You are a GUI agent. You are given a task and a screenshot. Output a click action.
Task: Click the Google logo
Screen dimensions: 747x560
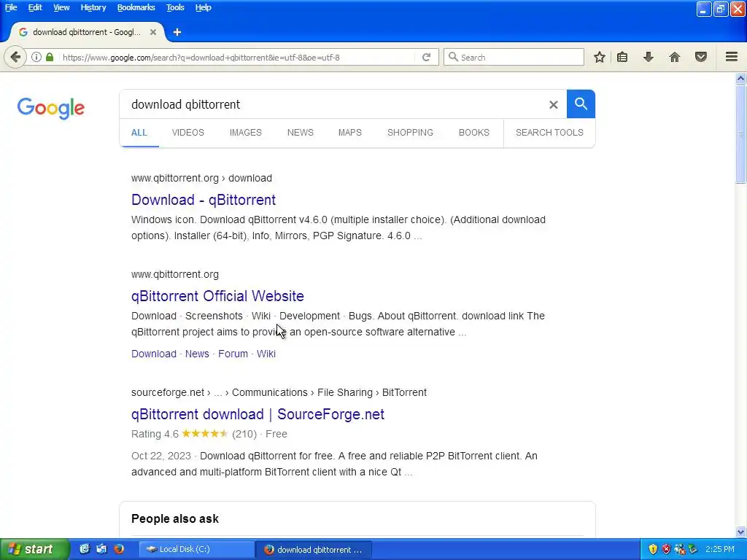[51, 108]
